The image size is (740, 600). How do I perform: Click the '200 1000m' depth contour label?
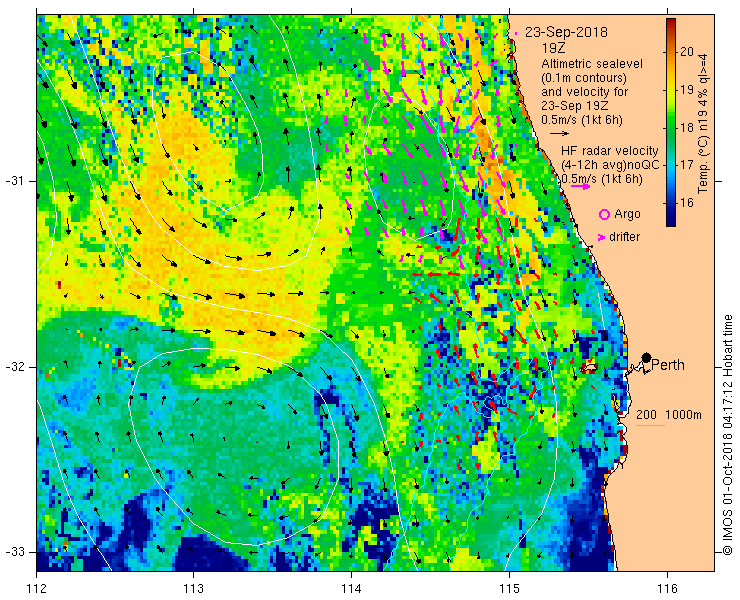click(x=669, y=415)
